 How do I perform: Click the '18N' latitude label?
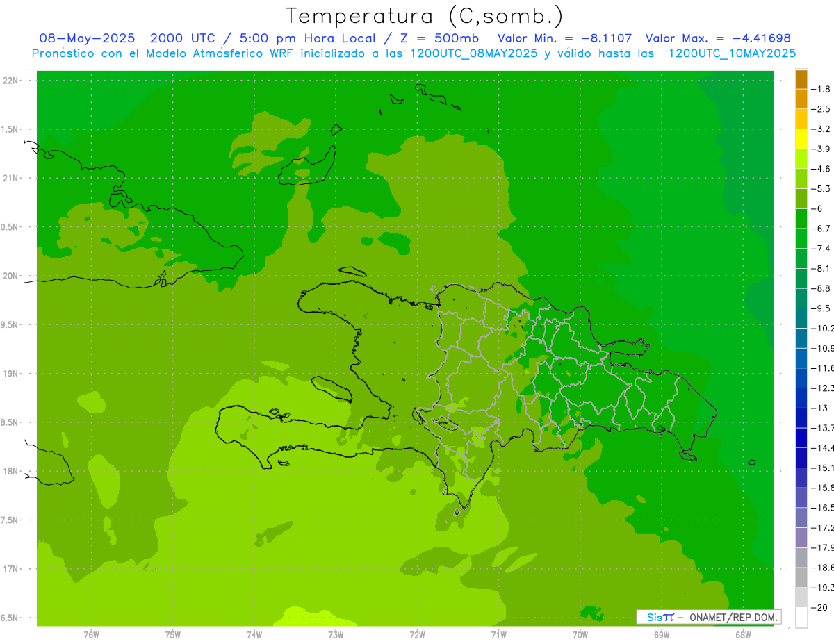pos(10,472)
